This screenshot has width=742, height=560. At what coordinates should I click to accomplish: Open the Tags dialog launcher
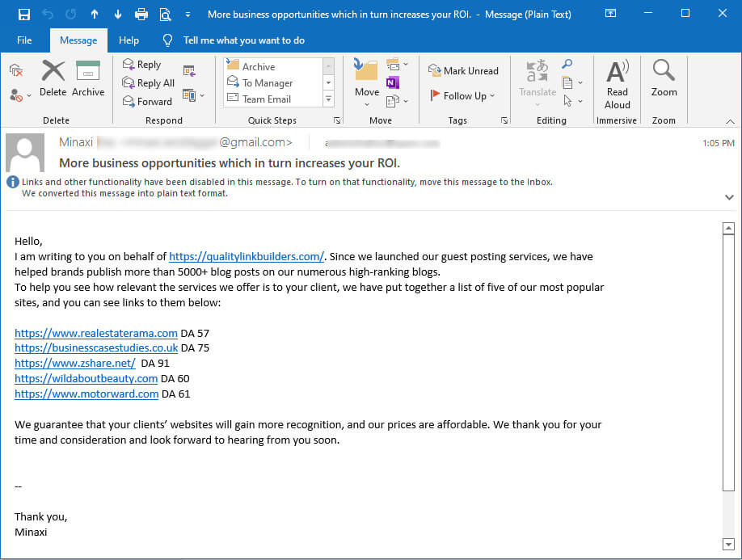click(x=504, y=120)
